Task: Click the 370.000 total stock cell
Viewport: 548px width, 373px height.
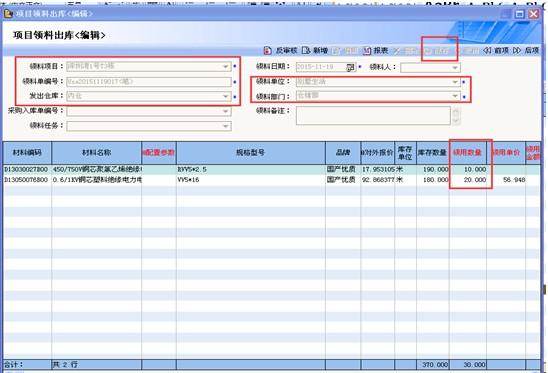Action: (x=433, y=365)
